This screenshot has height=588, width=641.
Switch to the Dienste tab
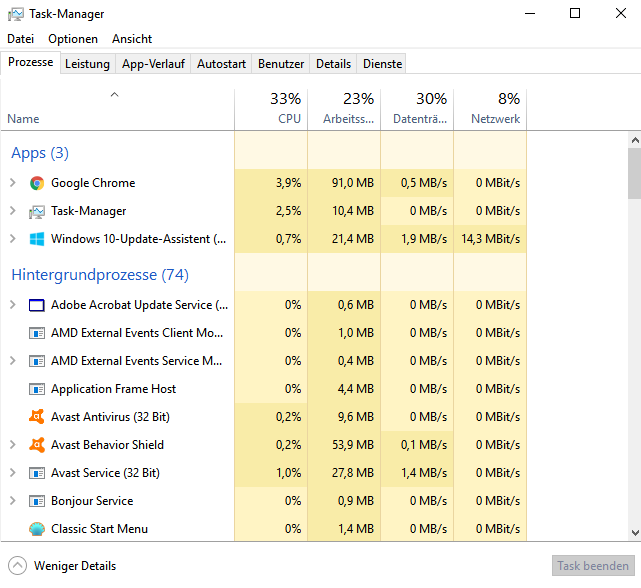pos(382,64)
